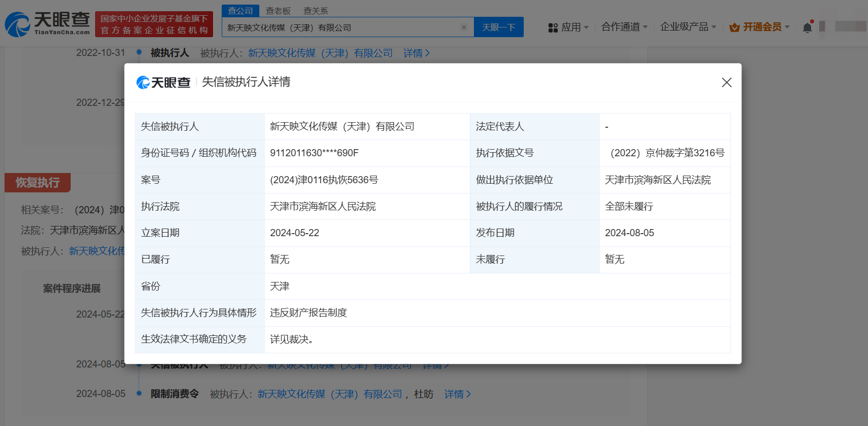Select 全部未履行 status text
Image resolution: width=868 pixels, height=426 pixels.
click(629, 206)
